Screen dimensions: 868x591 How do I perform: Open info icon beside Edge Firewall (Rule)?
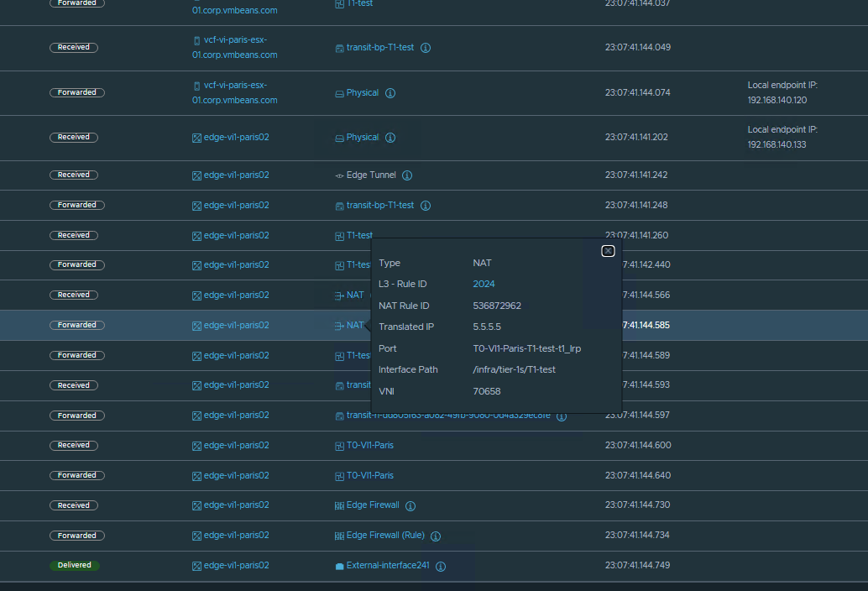pos(436,536)
